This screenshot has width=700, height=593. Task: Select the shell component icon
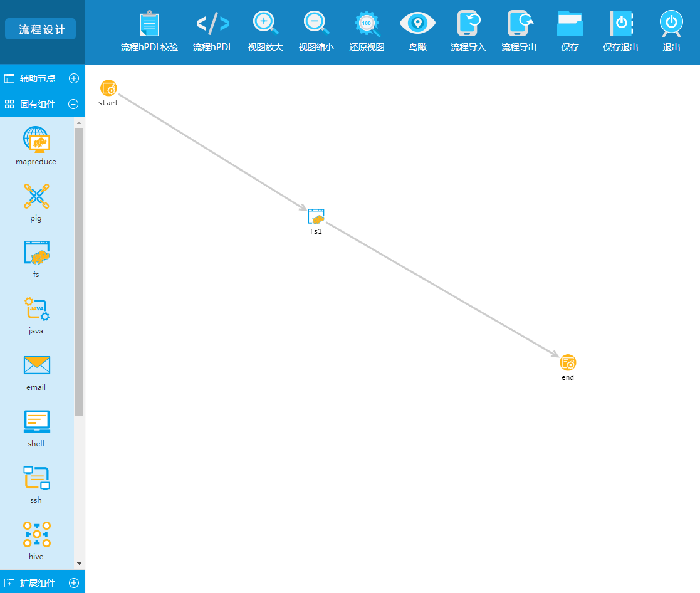pos(36,421)
